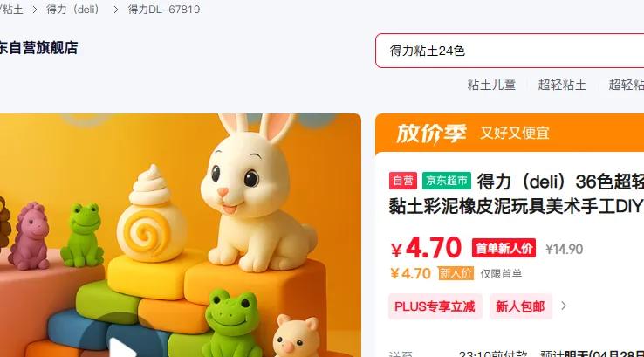
Task: Click the 新人价 orange tag
Action: pyautogui.click(x=456, y=273)
